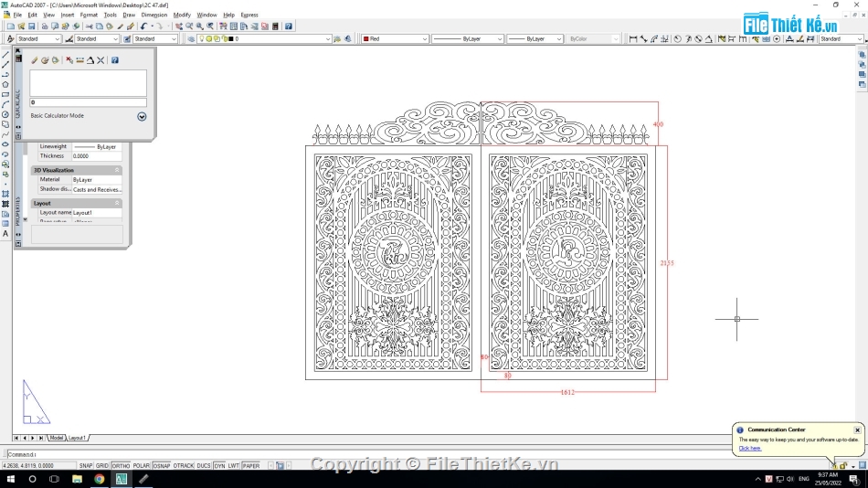Toggle POLAR tracking in status bar
868x488 pixels.
(x=141, y=466)
